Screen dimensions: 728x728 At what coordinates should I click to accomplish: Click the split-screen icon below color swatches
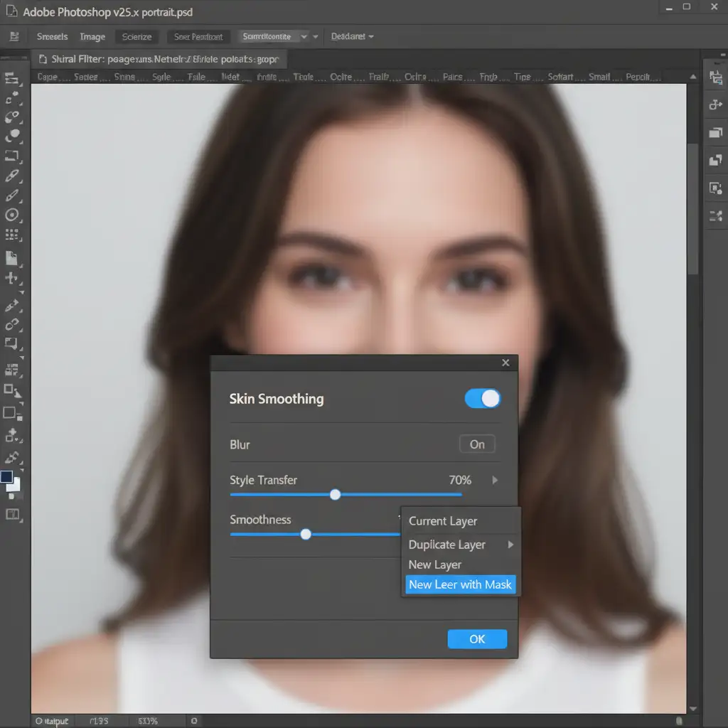[12, 514]
